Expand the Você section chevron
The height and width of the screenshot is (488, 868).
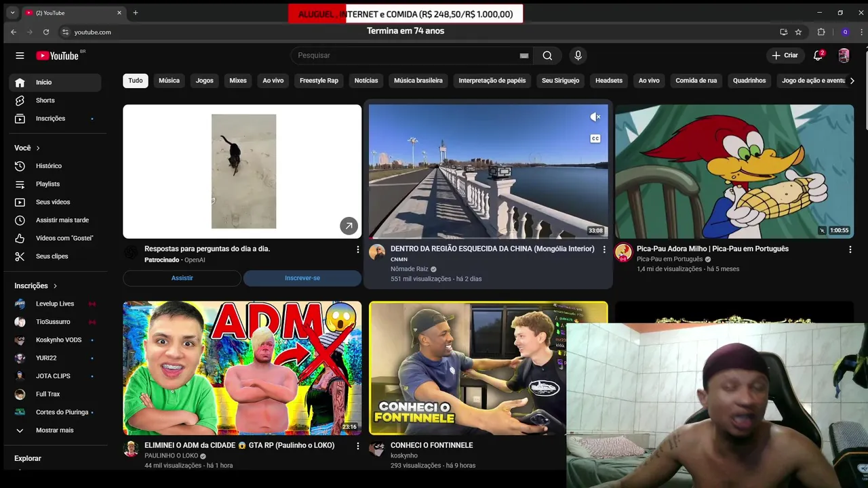click(38, 148)
